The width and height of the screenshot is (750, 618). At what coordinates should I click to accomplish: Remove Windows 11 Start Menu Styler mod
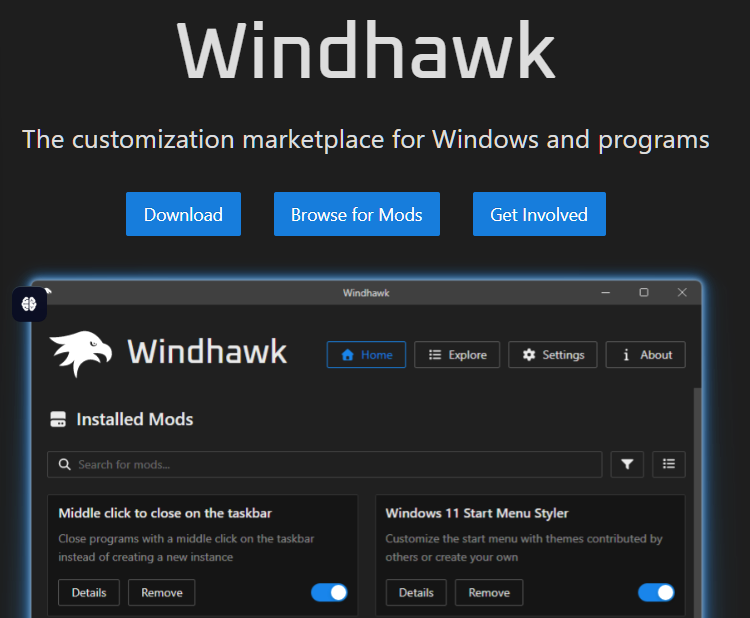pyautogui.click(x=489, y=593)
